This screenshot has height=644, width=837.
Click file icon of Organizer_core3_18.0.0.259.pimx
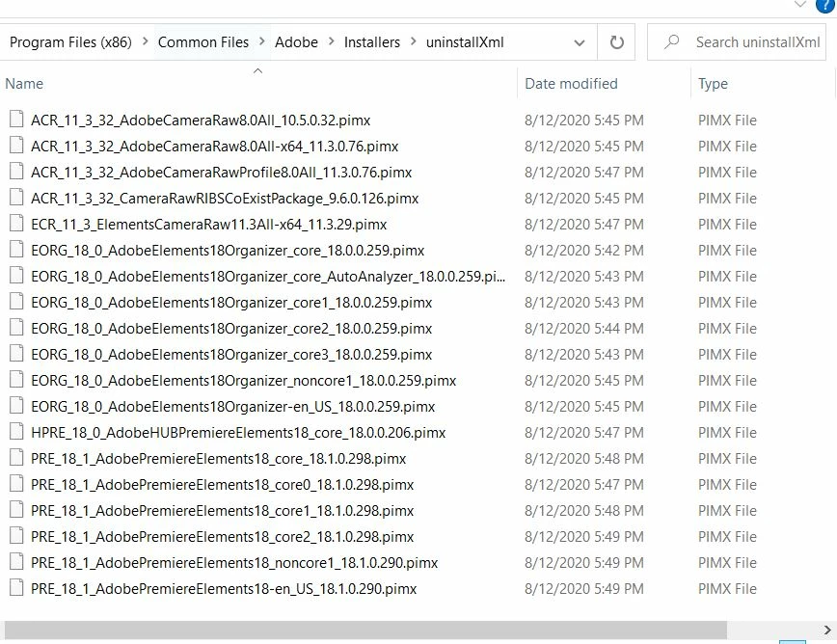[x=16, y=353]
